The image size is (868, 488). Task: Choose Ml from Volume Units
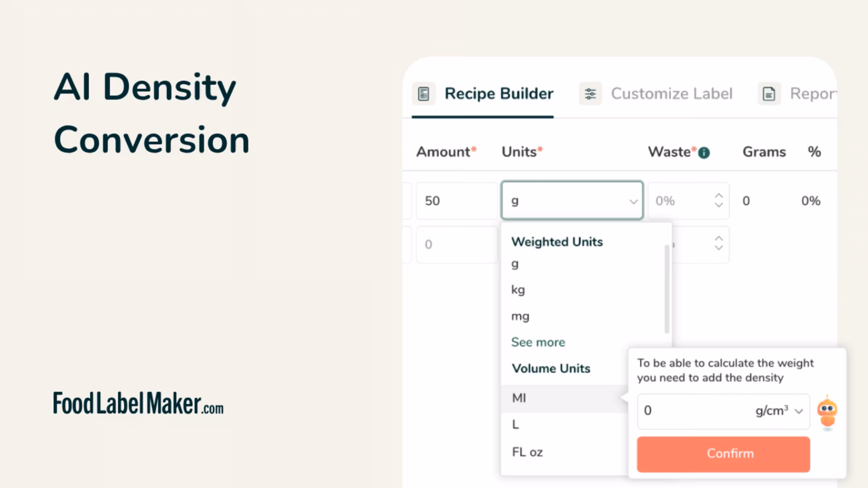pos(519,398)
